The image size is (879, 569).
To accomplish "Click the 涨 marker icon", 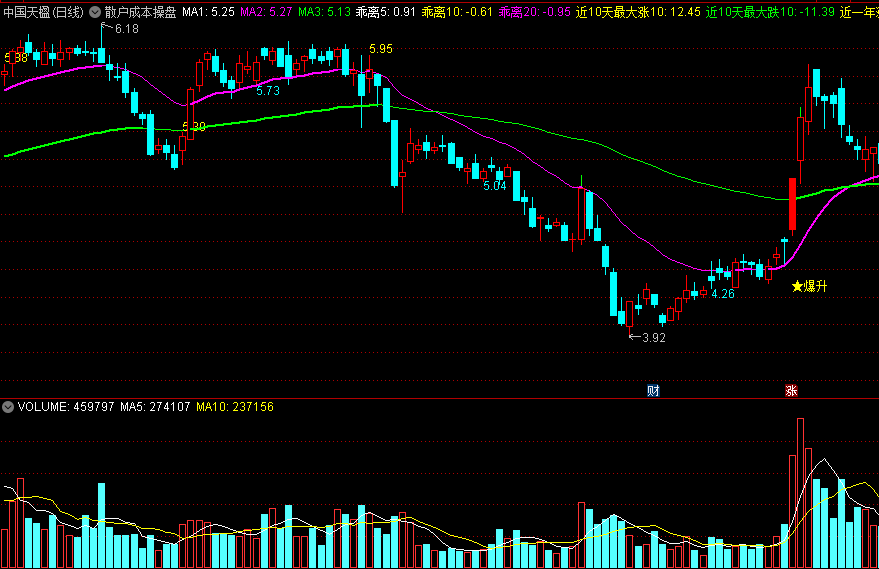I will point(791,391).
